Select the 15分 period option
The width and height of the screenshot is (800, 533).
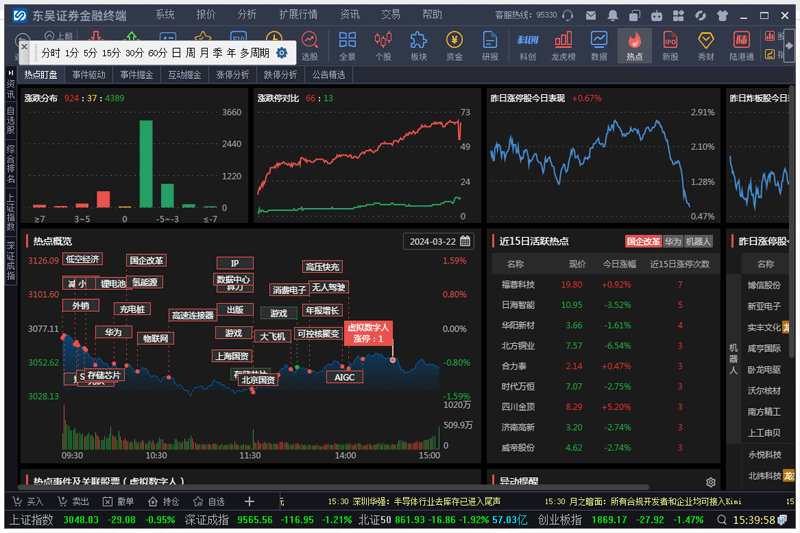pyautogui.click(x=110, y=53)
